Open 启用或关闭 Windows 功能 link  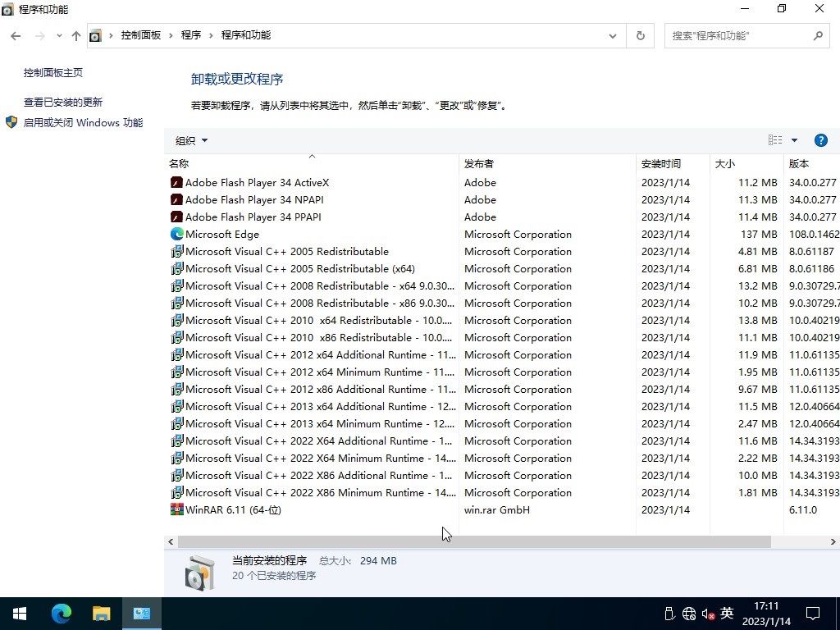(83, 123)
